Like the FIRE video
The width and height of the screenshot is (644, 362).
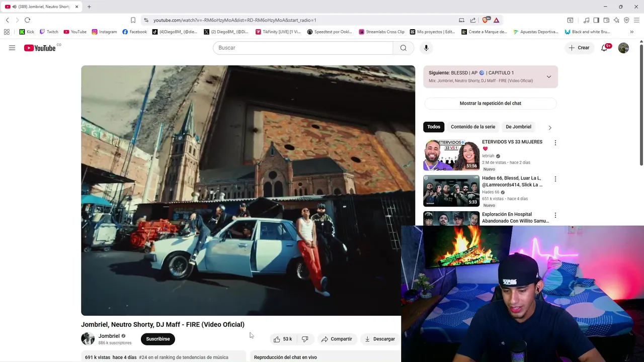(x=282, y=339)
